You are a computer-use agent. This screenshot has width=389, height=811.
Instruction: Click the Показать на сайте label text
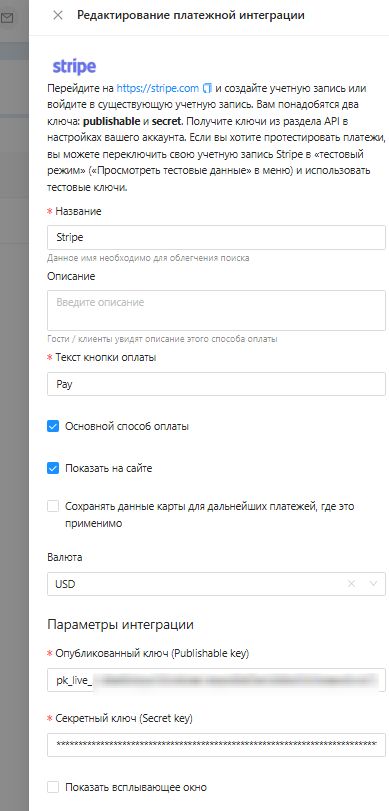[109, 469]
